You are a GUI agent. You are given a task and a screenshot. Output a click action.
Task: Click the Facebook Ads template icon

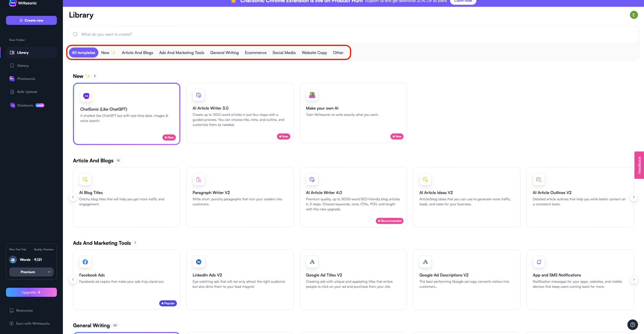point(85,262)
